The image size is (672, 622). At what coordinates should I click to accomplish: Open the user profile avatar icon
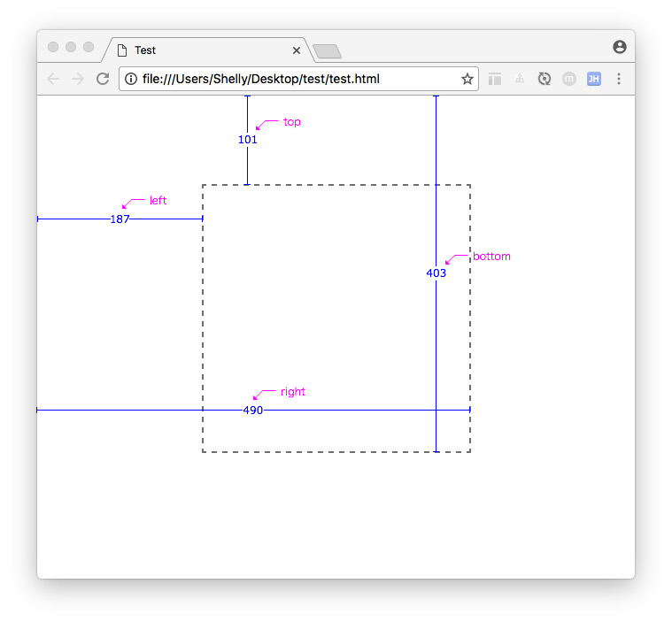[619, 47]
